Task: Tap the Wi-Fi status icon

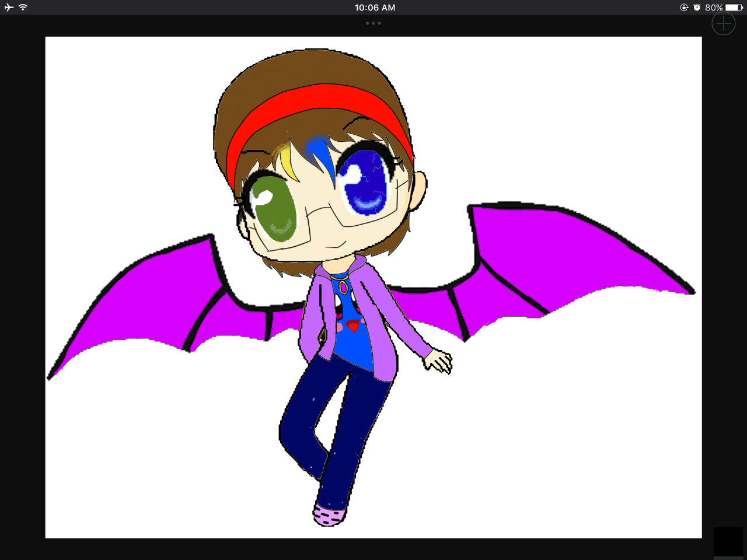Action: (x=23, y=8)
